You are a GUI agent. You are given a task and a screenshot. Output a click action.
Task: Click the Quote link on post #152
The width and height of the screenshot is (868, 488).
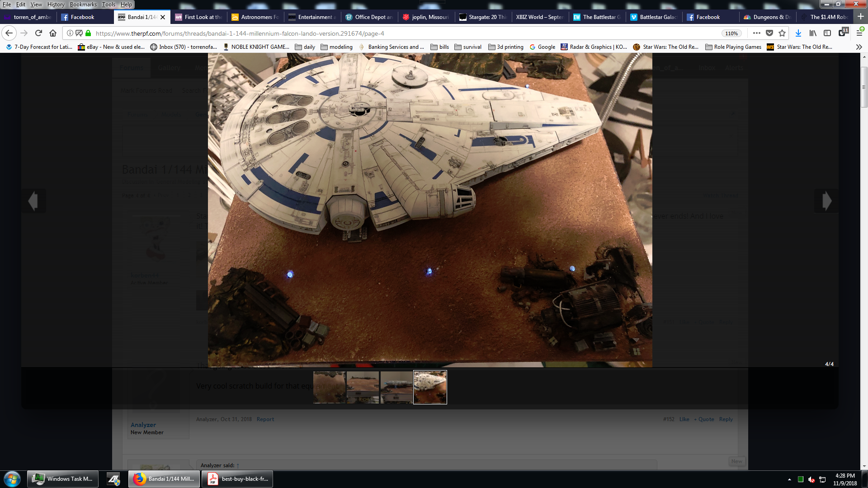pyautogui.click(x=704, y=419)
